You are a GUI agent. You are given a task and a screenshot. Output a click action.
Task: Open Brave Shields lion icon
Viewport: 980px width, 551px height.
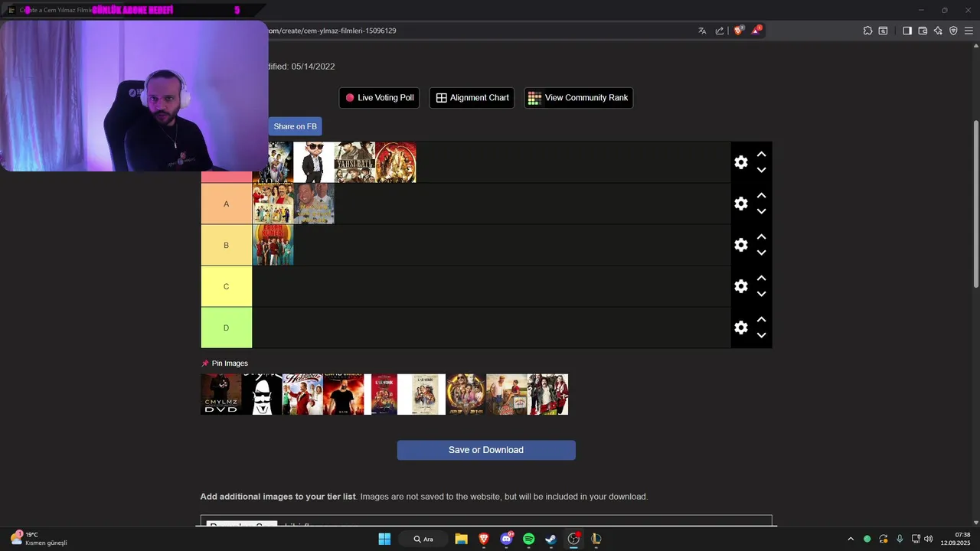coord(739,31)
